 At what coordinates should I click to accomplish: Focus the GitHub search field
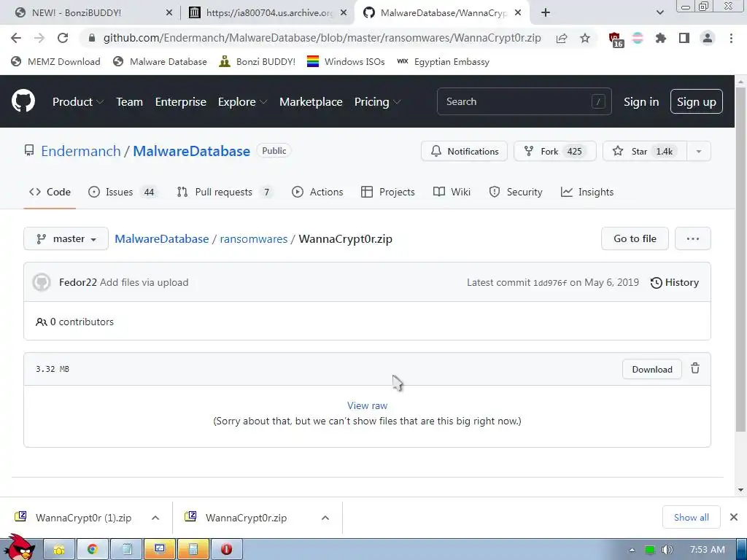point(524,101)
